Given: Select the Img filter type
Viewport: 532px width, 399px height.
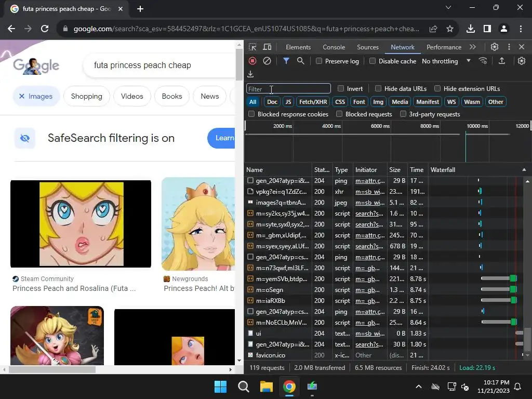Looking at the screenshot, I should pyautogui.click(x=378, y=102).
